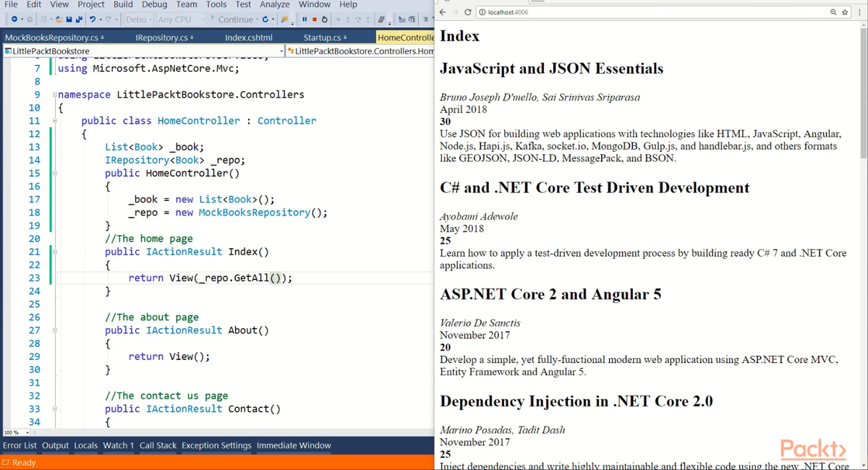Image resolution: width=868 pixels, height=470 pixels.
Task: Collapse the About method at line 27
Action: [x=55, y=330]
